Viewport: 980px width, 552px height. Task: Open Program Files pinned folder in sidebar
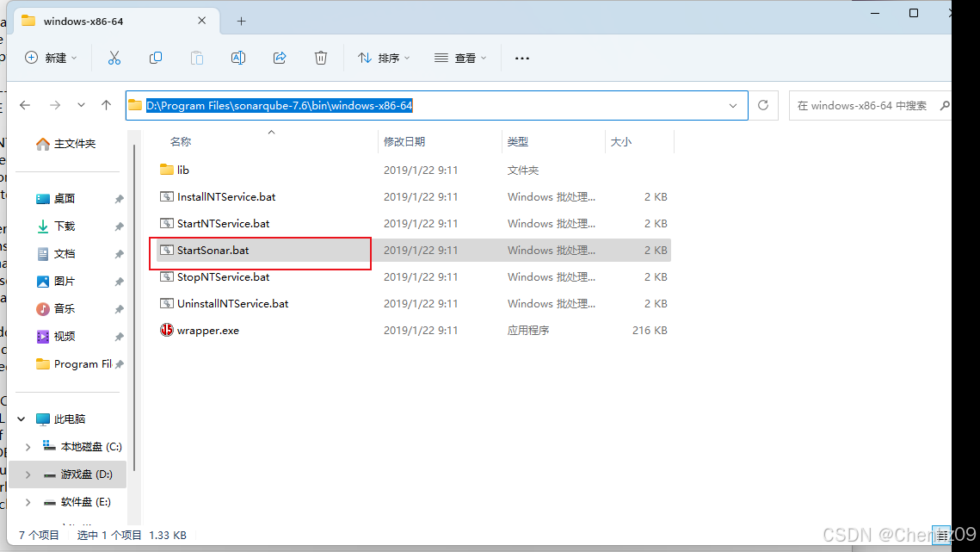pos(75,363)
